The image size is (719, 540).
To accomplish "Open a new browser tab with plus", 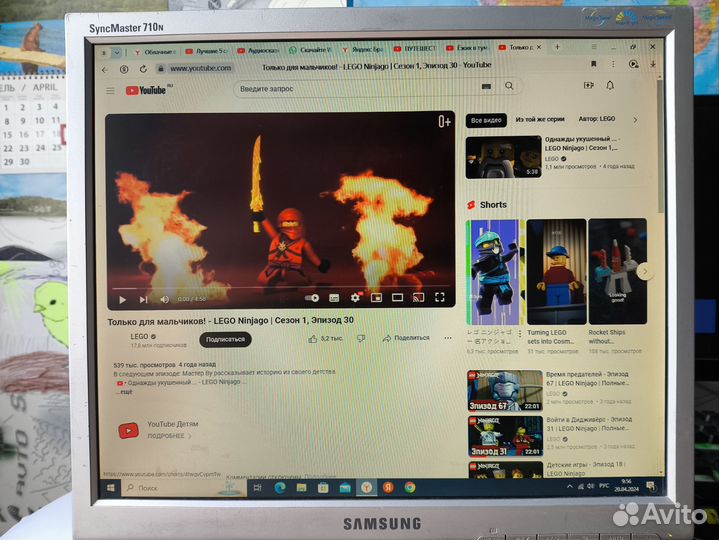I will pos(557,47).
